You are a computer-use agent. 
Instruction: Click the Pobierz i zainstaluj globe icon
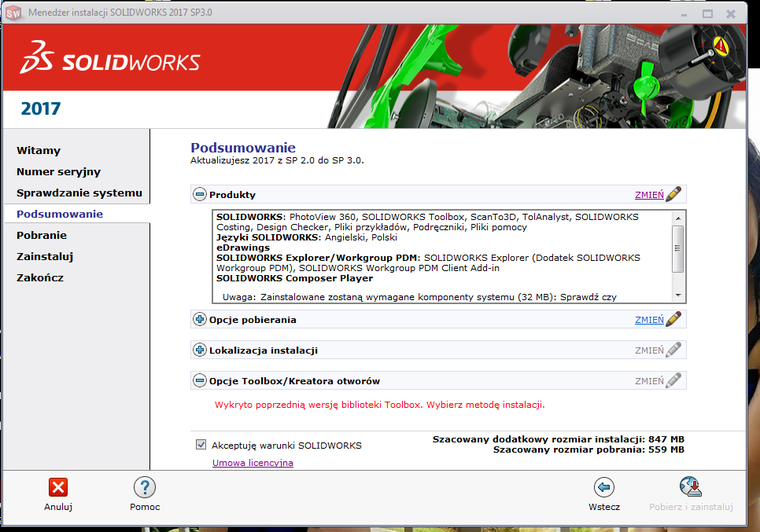(691, 487)
